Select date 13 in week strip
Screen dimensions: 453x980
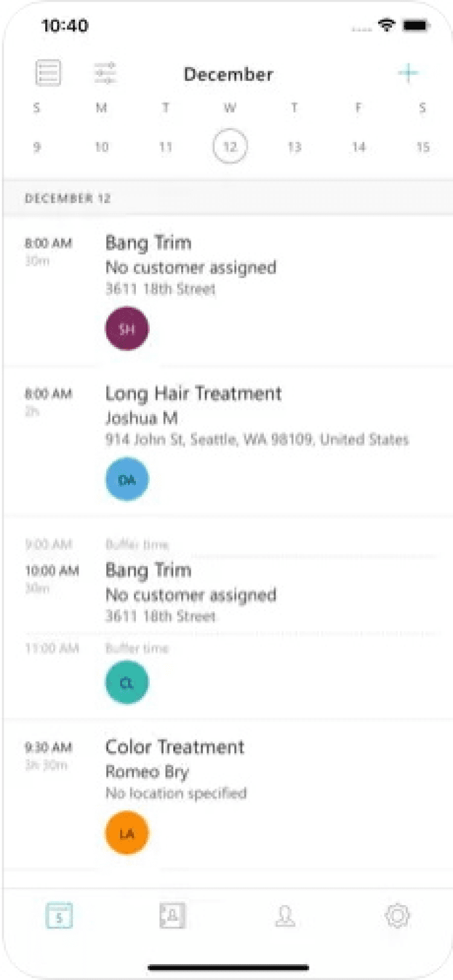coord(294,147)
